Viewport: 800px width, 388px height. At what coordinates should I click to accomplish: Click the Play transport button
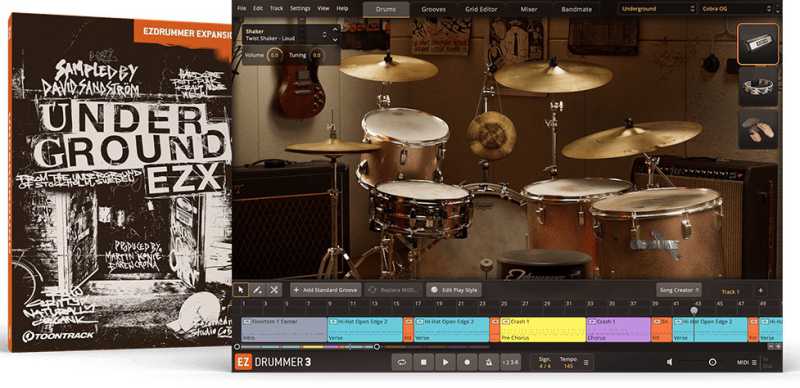click(x=445, y=362)
